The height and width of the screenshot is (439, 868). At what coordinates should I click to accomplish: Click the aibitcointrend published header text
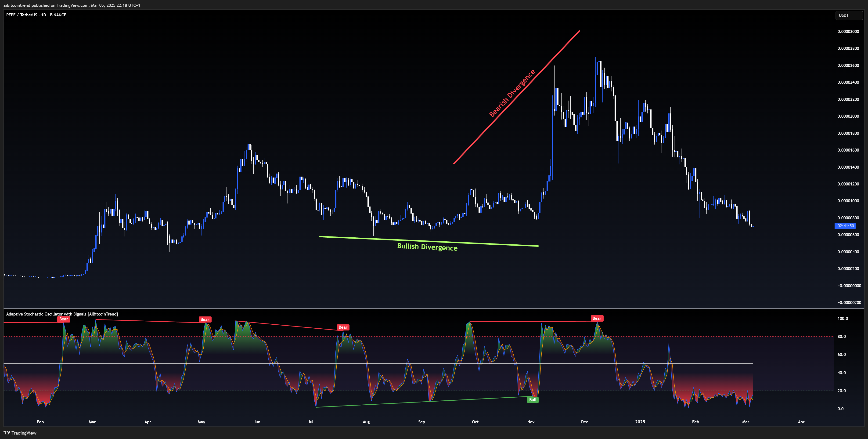pyautogui.click(x=72, y=5)
